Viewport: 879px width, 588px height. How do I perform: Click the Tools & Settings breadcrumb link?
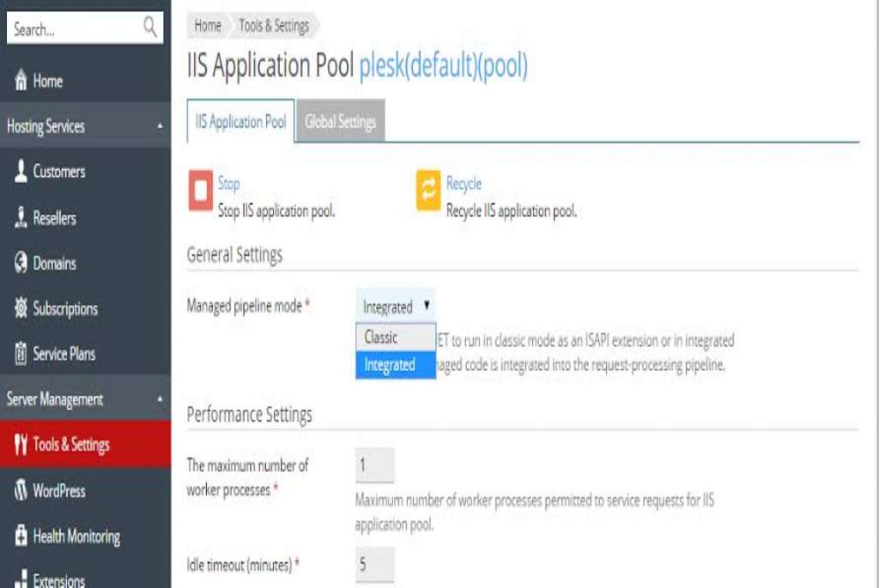coord(274,26)
